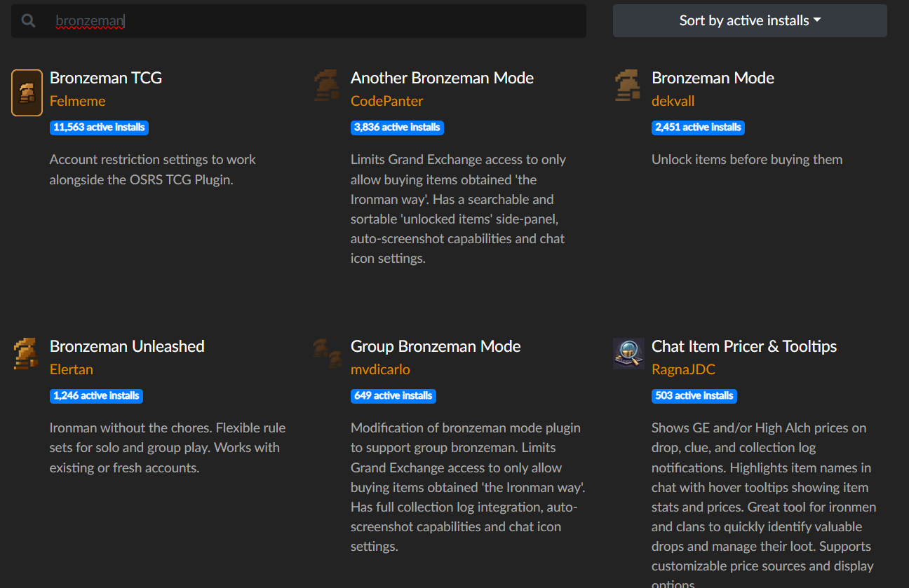Click the search magnifying glass icon
The image size is (909, 588).
click(x=29, y=21)
